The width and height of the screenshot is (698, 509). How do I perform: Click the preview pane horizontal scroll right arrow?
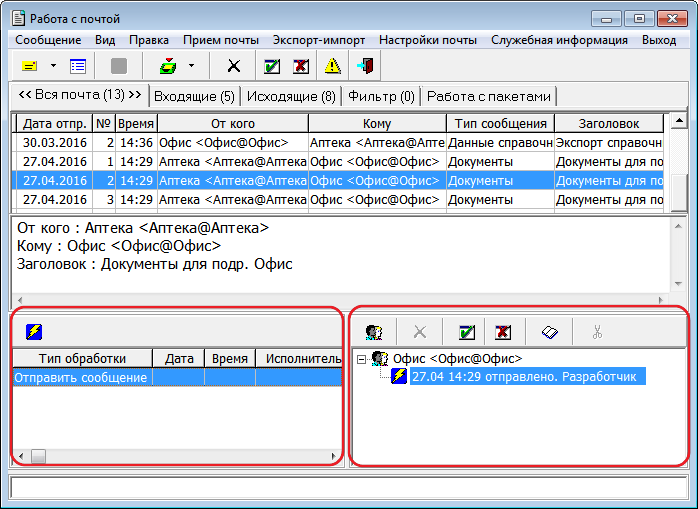coord(661,301)
